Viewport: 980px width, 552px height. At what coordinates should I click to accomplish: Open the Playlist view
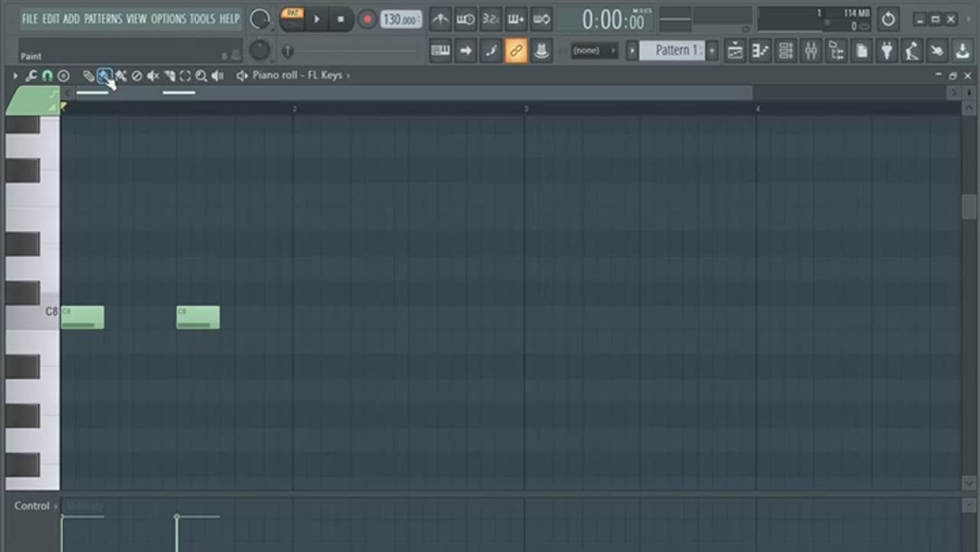[735, 51]
